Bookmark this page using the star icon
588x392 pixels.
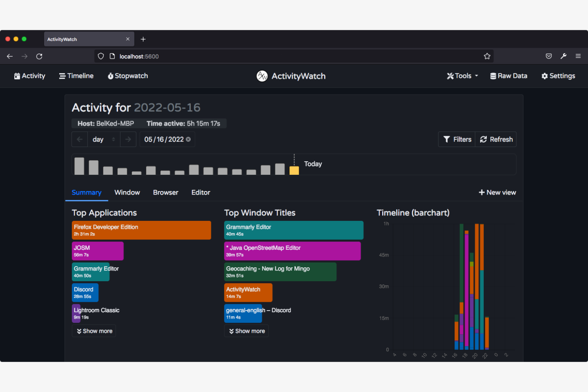click(487, 56)
